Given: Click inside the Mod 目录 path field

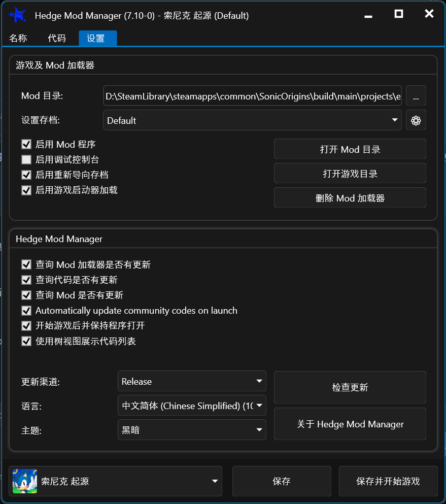Looking at the screenshot, I should pos(251,95).
